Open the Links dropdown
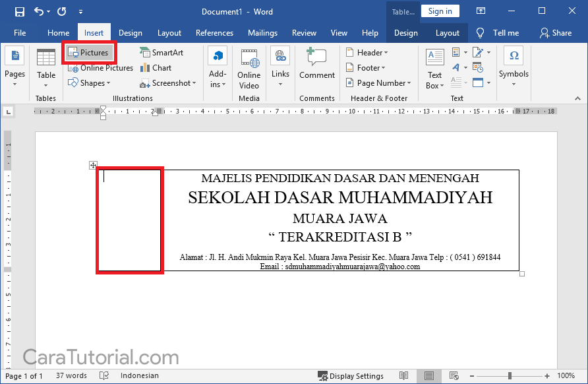This screenshot has height=384, width=588. [280, 67]
